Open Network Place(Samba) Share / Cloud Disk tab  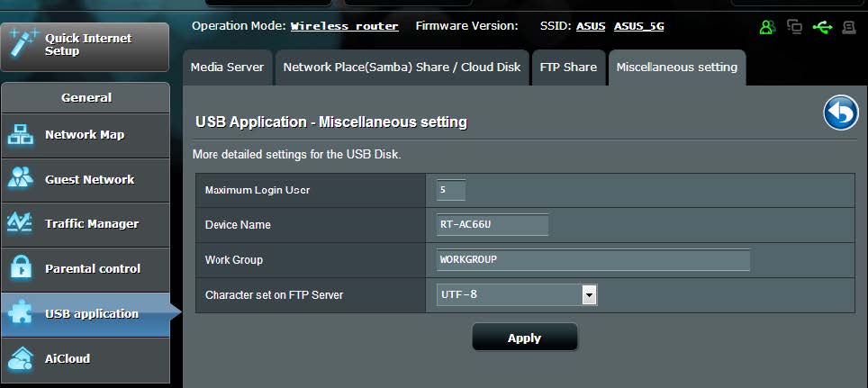(x=402, y=68)
